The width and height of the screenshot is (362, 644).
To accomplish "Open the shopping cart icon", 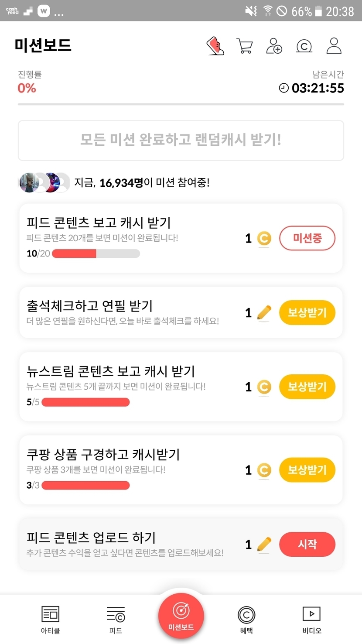I will click(244, 46).
